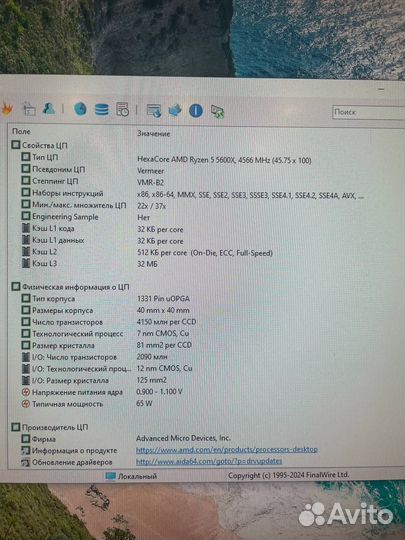
Task: Select the I/O: Технологический проц... row label
Action: pyautogui.click(x=82, y=369)
